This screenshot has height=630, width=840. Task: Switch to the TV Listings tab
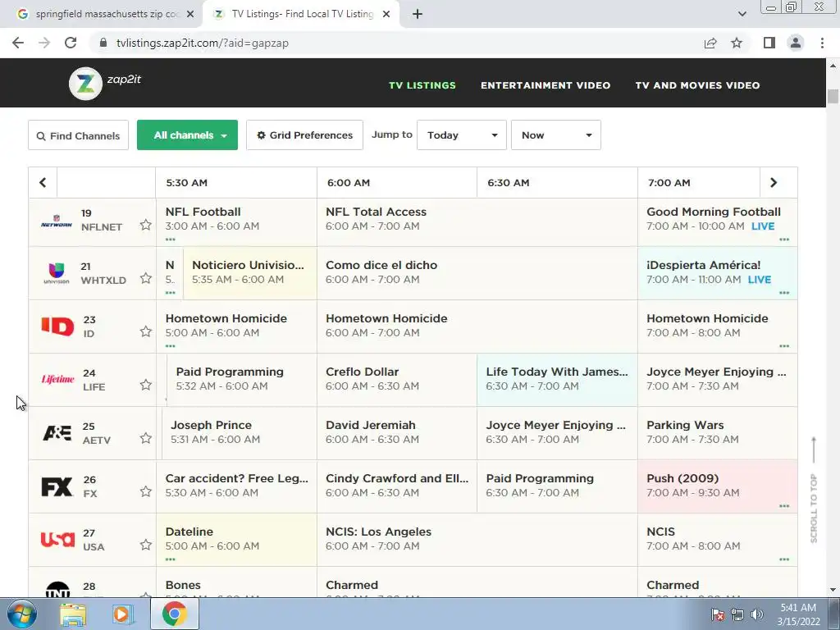click(300, 15)
